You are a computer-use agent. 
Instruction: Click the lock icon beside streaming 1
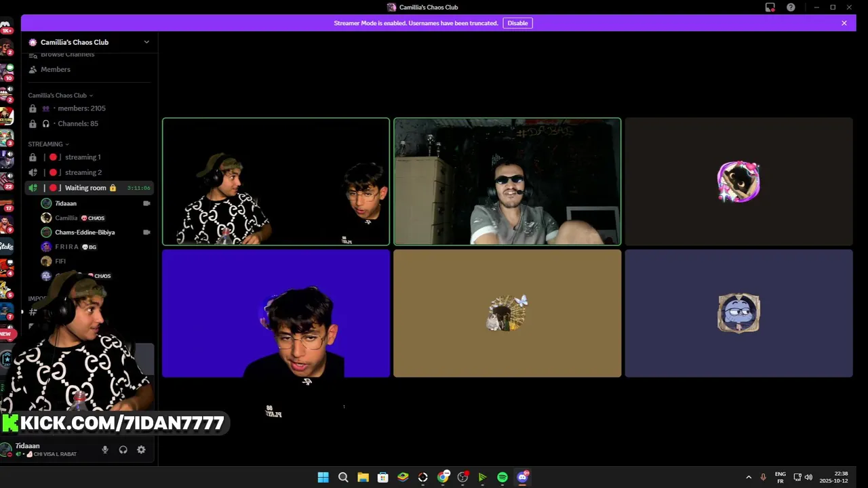tap(33, 157)
